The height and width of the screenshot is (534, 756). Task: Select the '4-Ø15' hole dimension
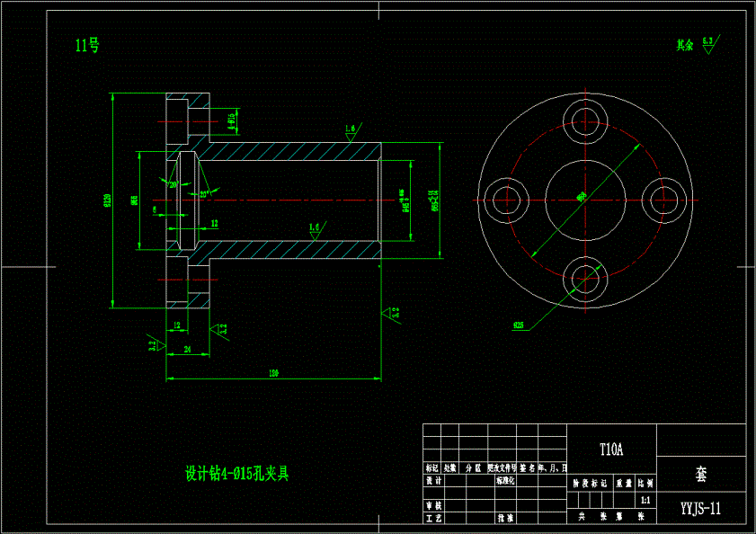[232, 121]
